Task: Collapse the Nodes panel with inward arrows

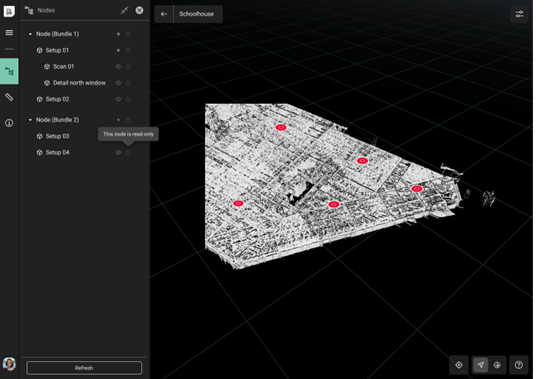Action: point(125,10)
